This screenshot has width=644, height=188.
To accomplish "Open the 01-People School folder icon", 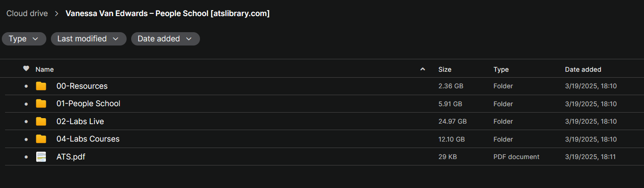I will (41, 103).
